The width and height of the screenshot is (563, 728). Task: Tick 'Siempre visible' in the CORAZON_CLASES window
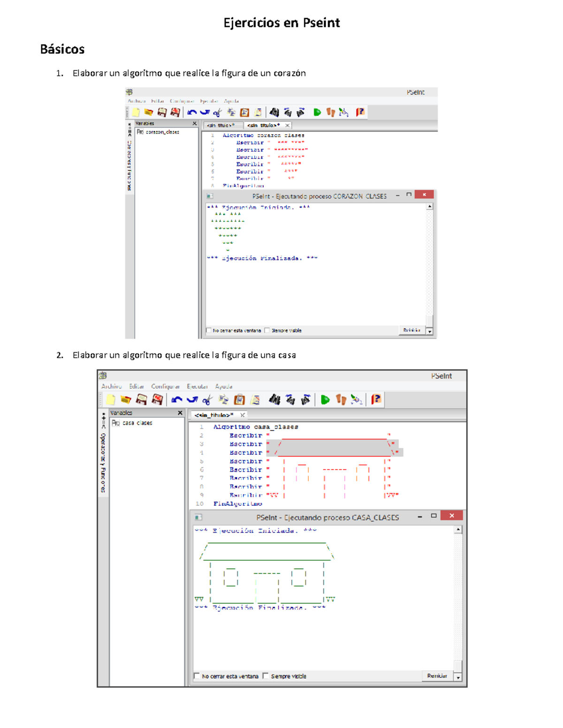tap(267, 330)
